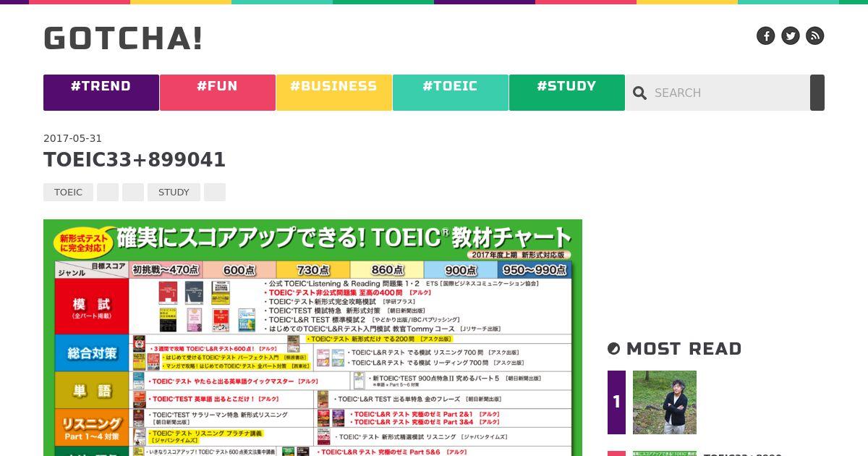Click the 2017-05-31 post date
Viewport: 868px width, 456px height.
click(72, 138)
